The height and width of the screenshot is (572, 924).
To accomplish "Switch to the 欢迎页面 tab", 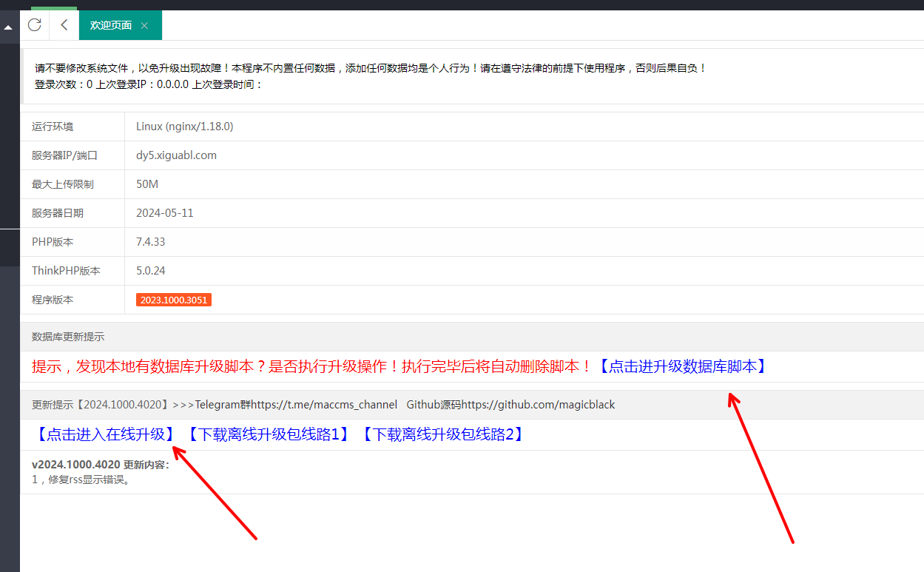I will point(111,25).
